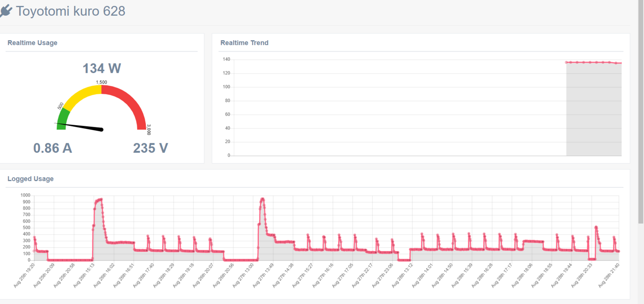Click the Aug 26th 15:13 x-axis label
Viewport: 644px width, 304px height.
84,275
